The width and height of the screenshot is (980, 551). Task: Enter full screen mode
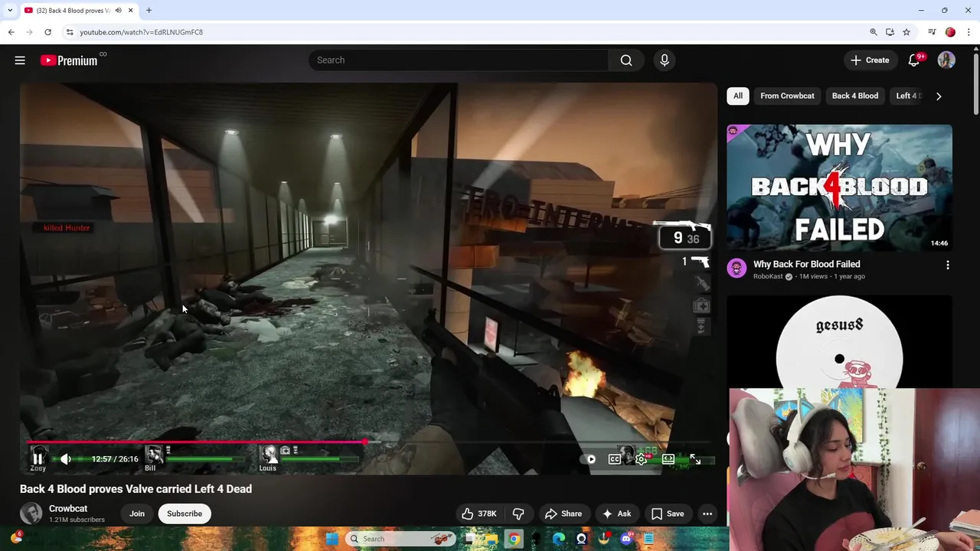click(695, 459)
